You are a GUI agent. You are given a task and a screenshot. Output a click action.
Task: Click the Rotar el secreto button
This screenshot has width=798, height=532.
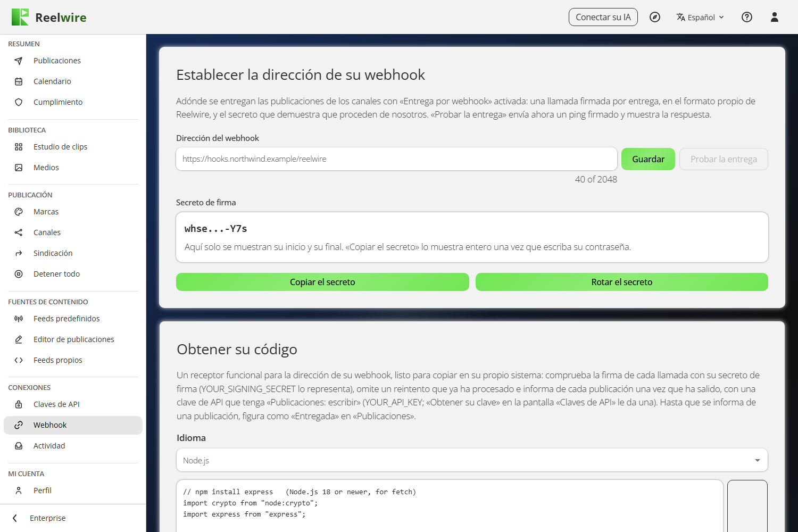click(622, 282)
